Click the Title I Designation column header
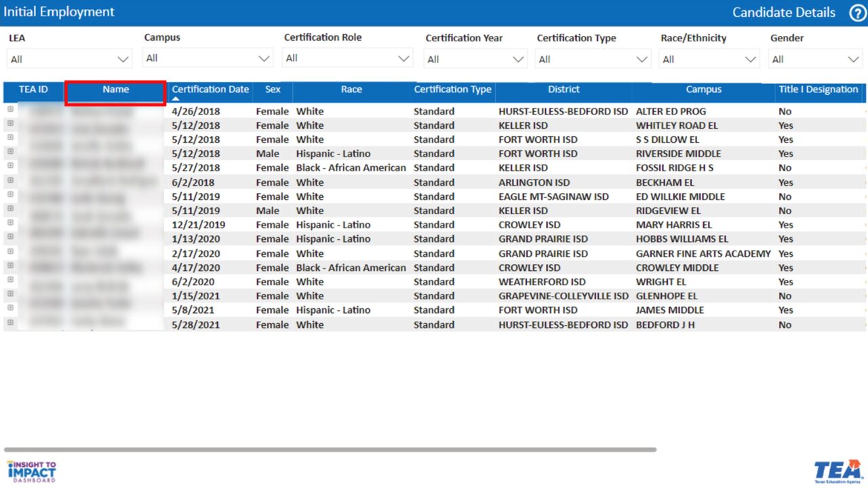The height and width of the screenshot is (502, 868). coord(818,89)
